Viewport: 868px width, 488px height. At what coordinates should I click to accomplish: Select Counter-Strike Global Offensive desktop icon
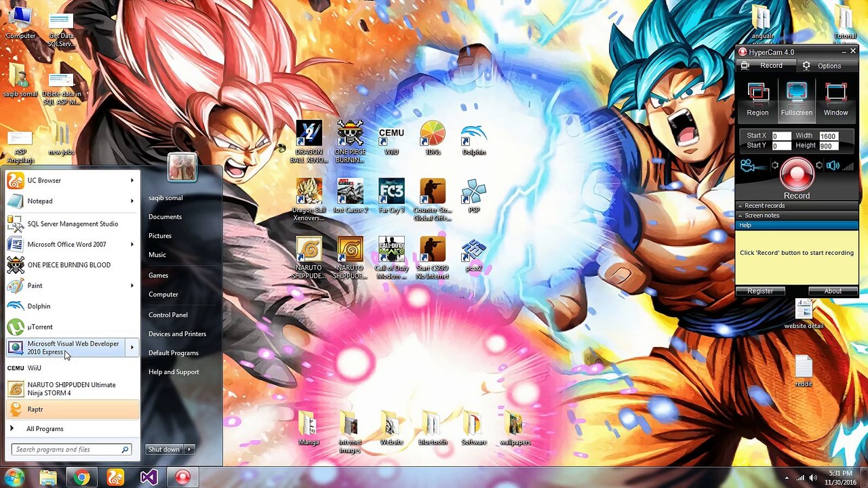(433, 200)
